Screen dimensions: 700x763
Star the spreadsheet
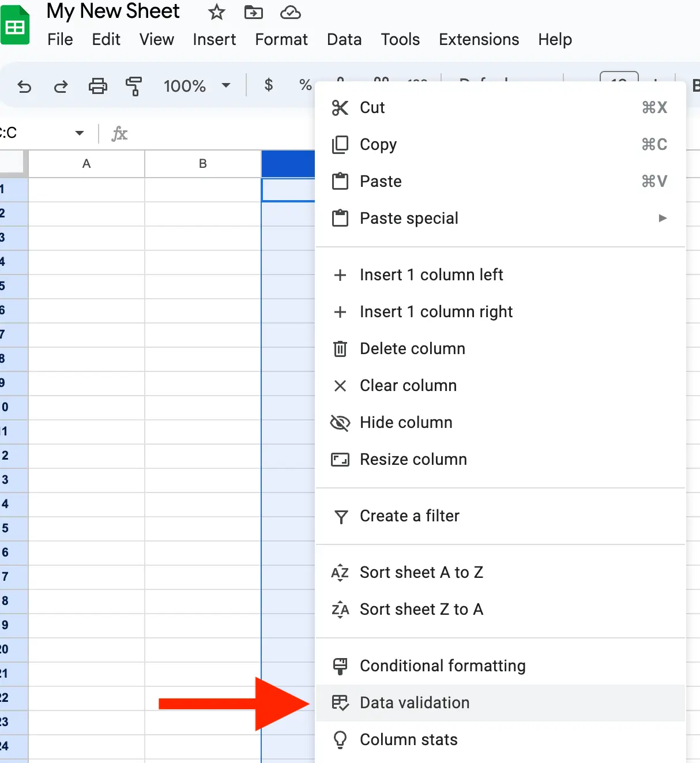pos(216,12)
